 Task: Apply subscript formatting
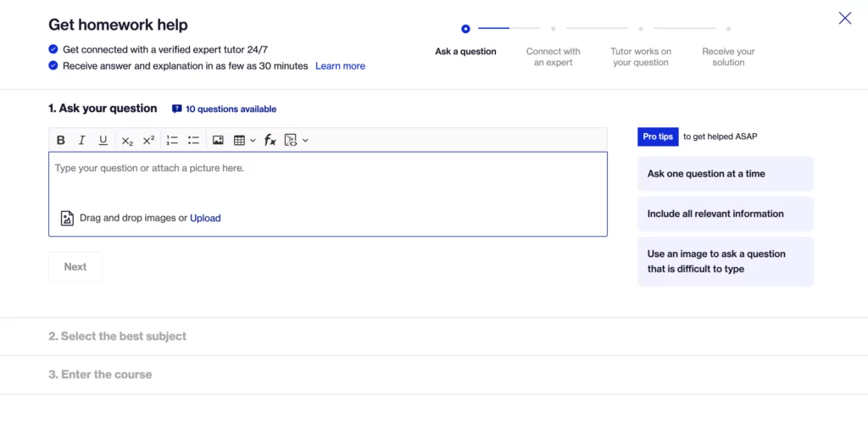(127, 141)
